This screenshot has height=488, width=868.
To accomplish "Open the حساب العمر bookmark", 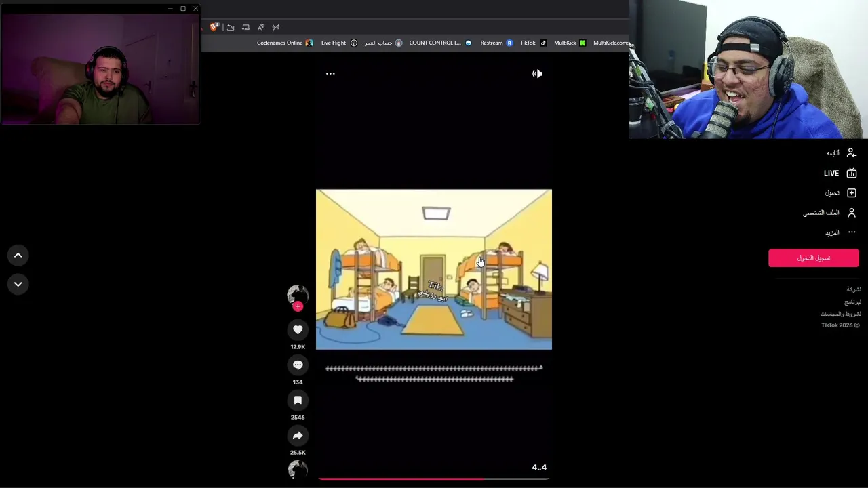I will point(383,43).
